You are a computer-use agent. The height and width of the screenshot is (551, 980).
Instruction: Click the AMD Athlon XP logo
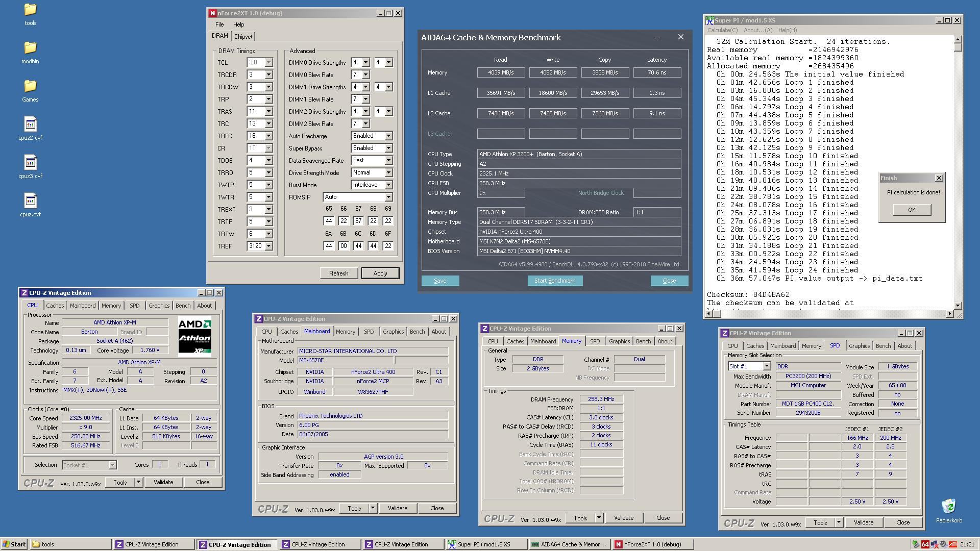(194, 336)
